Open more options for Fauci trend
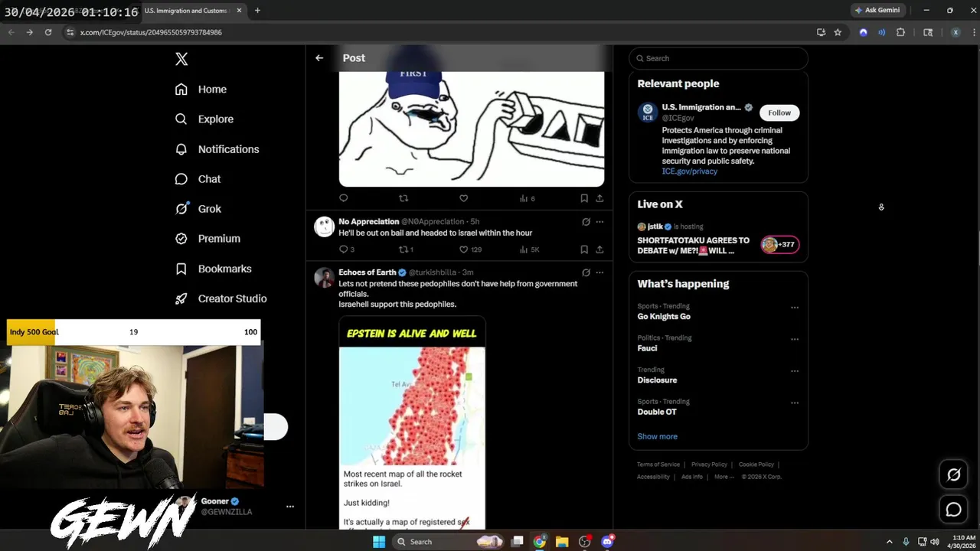This screenshot has height=551, width=980. click(x=794, y=339)
